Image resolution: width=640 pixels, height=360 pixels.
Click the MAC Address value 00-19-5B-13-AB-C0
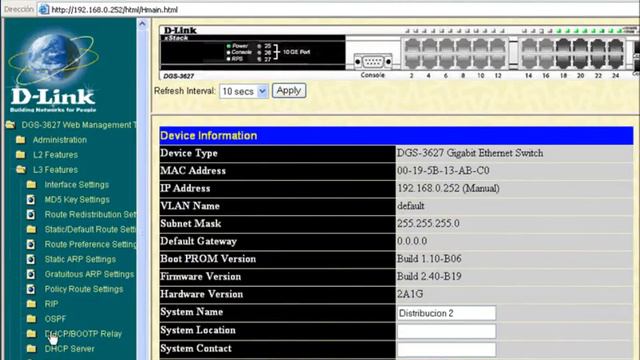pyautogui.click(x=443, y=171)
